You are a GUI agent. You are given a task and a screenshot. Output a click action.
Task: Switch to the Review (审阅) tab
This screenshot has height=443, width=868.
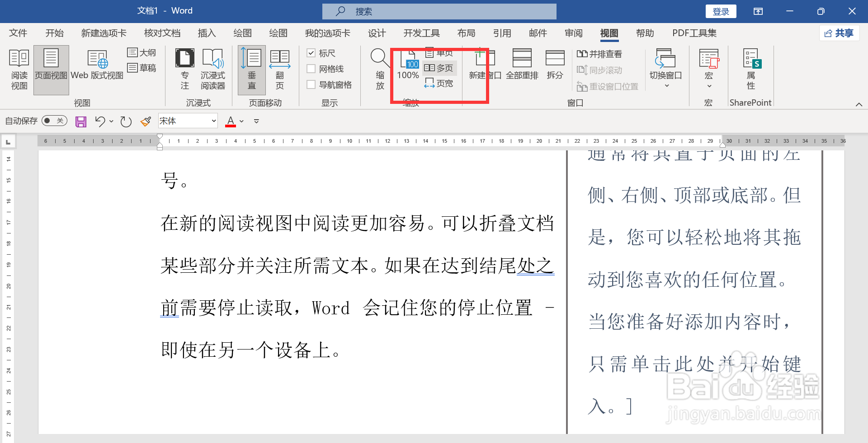(x=574, y=33)
